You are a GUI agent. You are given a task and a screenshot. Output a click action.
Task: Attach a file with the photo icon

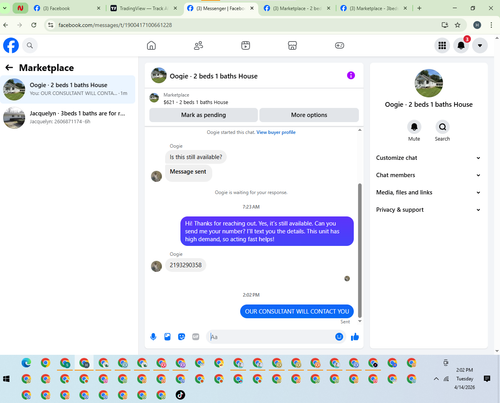point(167,337)
